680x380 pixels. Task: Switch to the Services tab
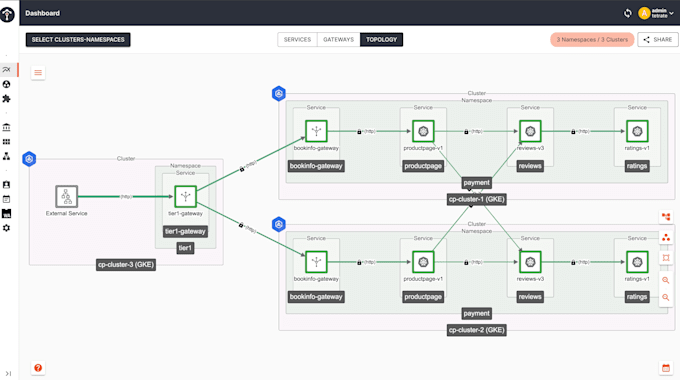pyautogui.click(x=298, y=39)
